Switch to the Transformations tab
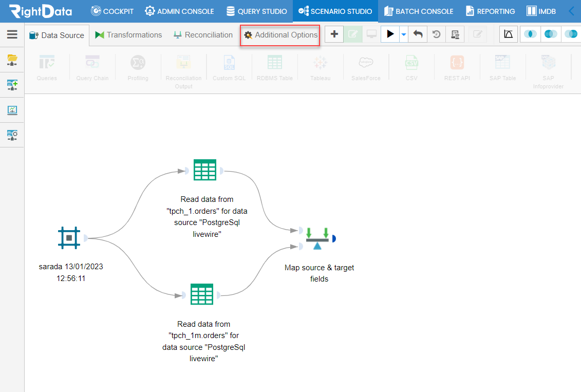The image size is (581, 392). tap(128, 35)
